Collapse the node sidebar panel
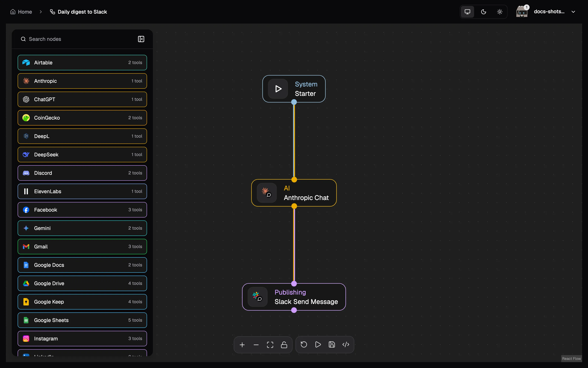 pos(141,39)
